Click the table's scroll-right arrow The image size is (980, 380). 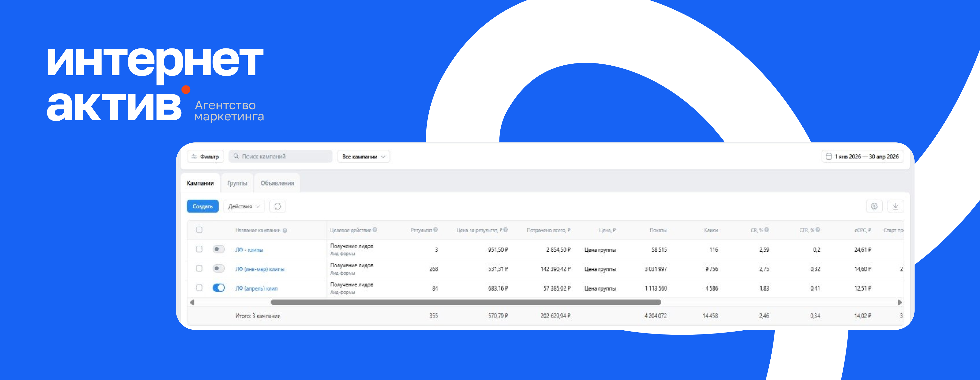click(x=900, y=302)
